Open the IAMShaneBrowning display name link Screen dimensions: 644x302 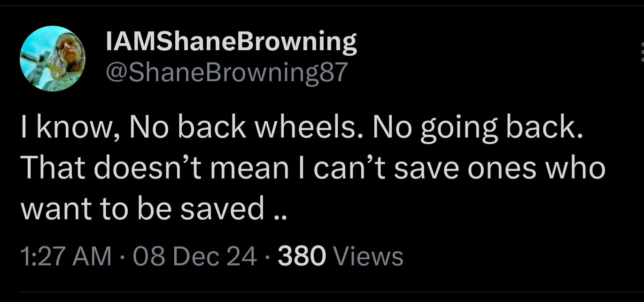pyautogui.click(x=231, y=42)
